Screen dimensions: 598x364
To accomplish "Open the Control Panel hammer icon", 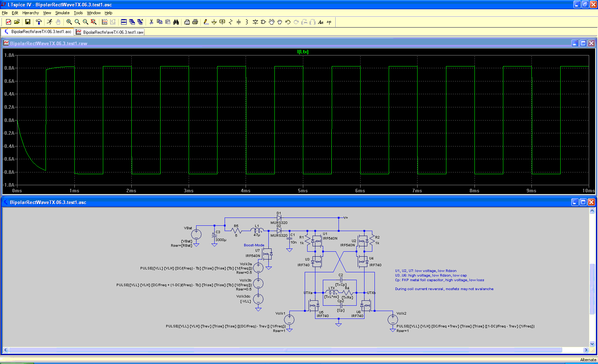I will (x=39, y=22).
